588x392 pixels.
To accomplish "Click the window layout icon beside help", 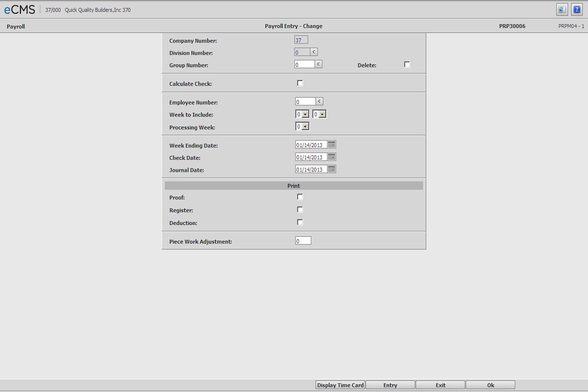I will coord(562,10).
